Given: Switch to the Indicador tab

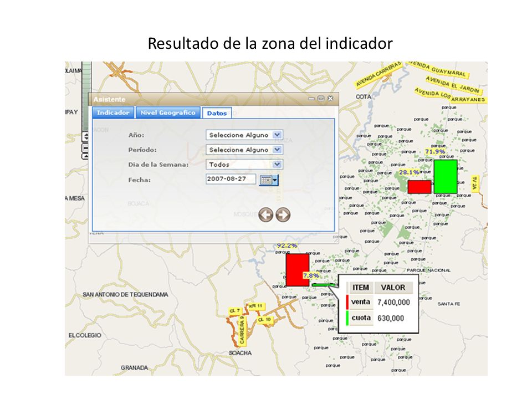Looking at the screenshot, I should pyautogui.click(x=113, y=112).
